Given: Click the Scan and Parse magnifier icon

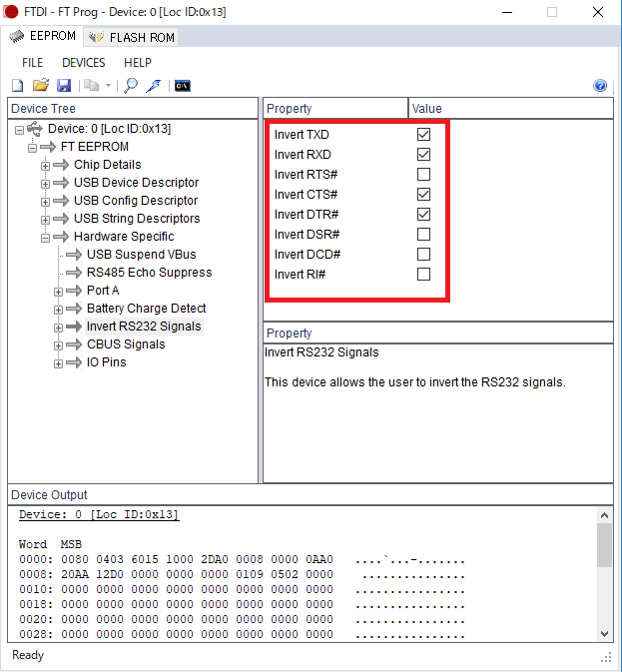Looking at the screenshot, I should point(131,85).
